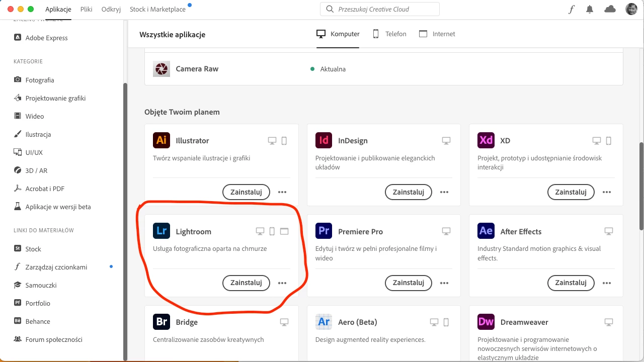Open the 3D / AR category
The width and height of the screenshot is (644, 362).
point(30,170)
